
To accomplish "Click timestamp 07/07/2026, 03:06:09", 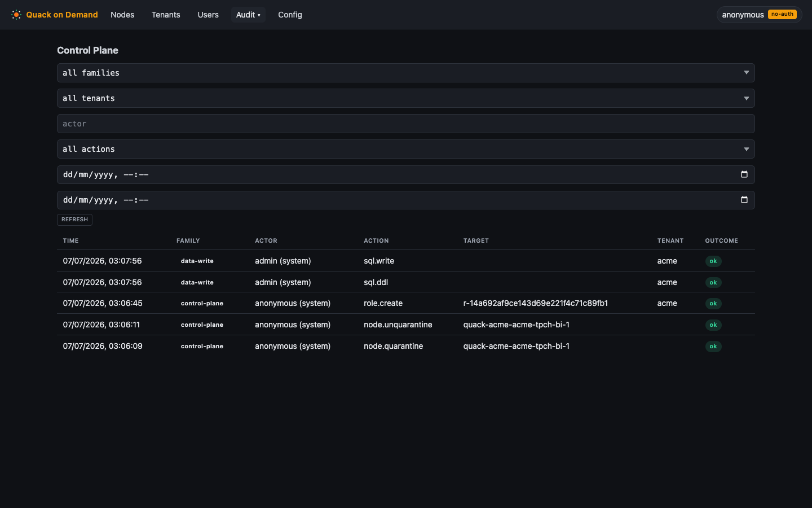I will pos(103,346).
